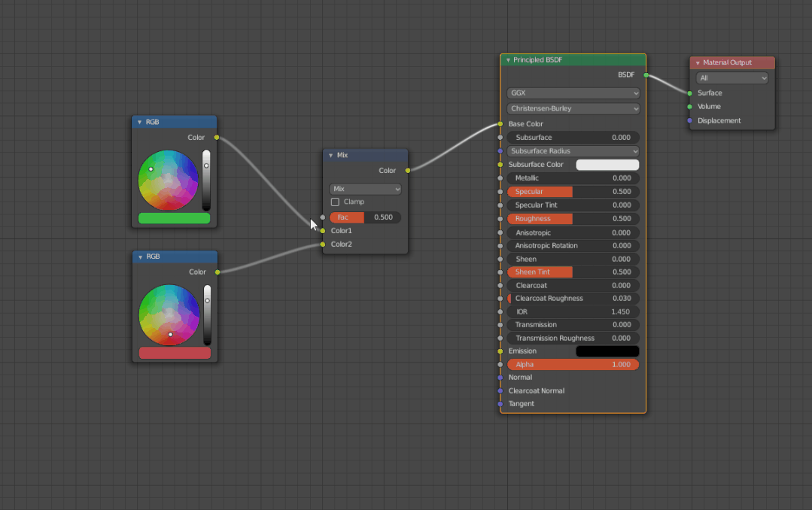Click the Color output socket of bottom RGB node
812x510 pixels.
point(217,272)
